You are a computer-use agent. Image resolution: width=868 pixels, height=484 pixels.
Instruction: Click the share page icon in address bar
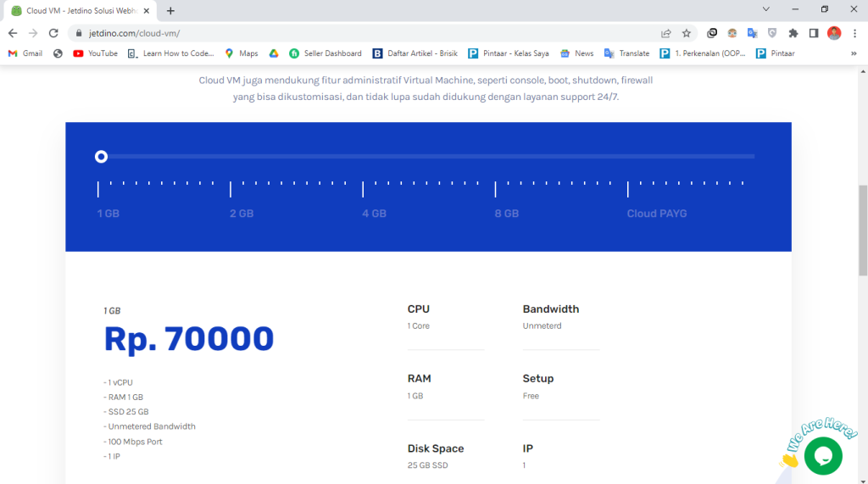click(666, 33)
